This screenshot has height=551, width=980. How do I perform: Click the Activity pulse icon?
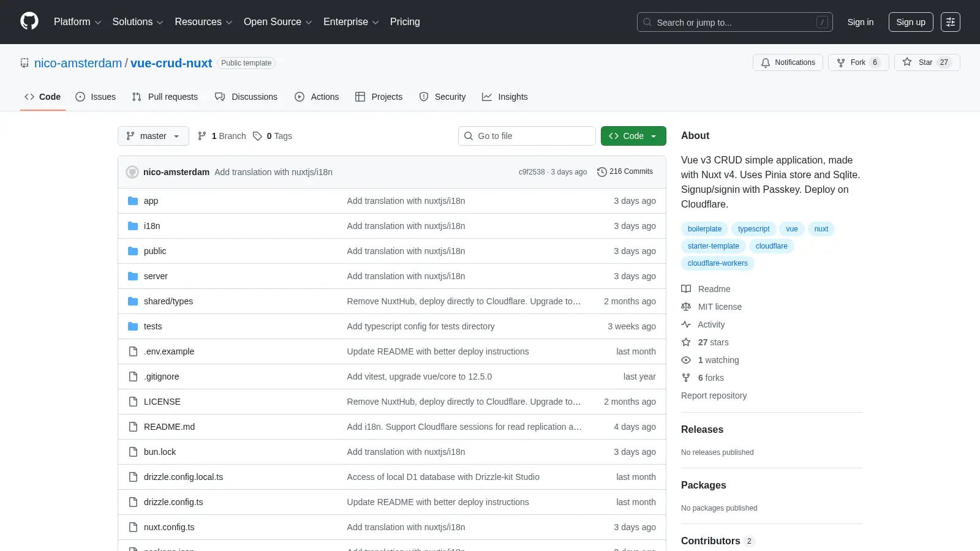tap(686, 324)
